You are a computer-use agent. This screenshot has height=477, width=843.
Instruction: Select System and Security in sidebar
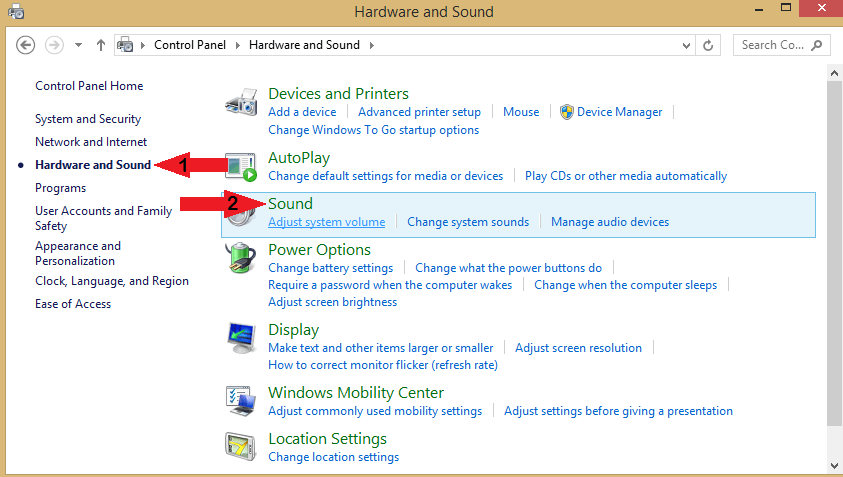click(x=88, y=119)
